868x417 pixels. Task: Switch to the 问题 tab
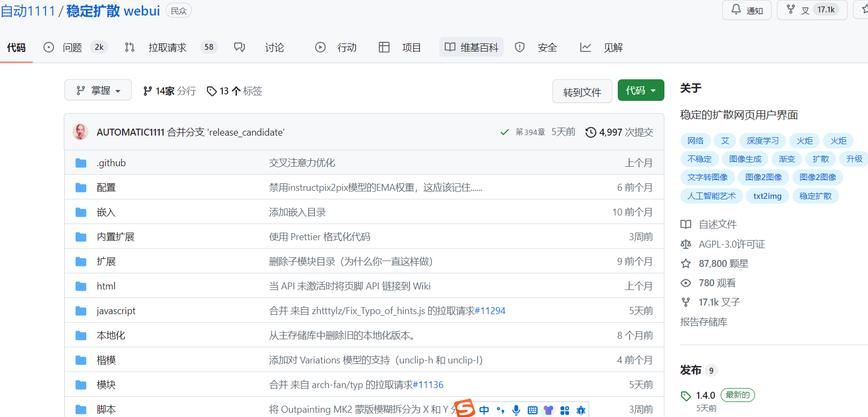[72, 48]
